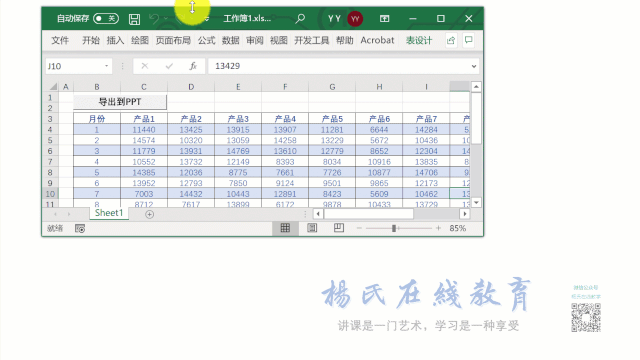640x360 pixels.
Task: Switch to the 页面布局 tab
Action: click(x=173, y=40)
